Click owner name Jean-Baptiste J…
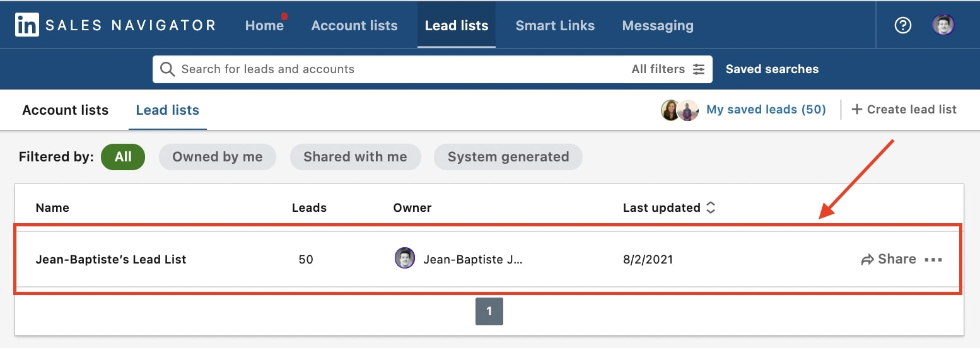This screenshot has width=980, height=348. tap(474, 259)
